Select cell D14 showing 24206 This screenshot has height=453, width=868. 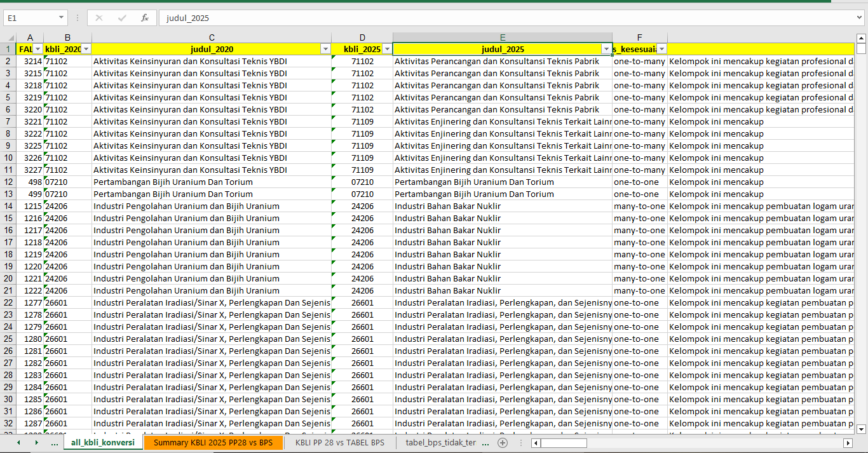tap(362, 206)
